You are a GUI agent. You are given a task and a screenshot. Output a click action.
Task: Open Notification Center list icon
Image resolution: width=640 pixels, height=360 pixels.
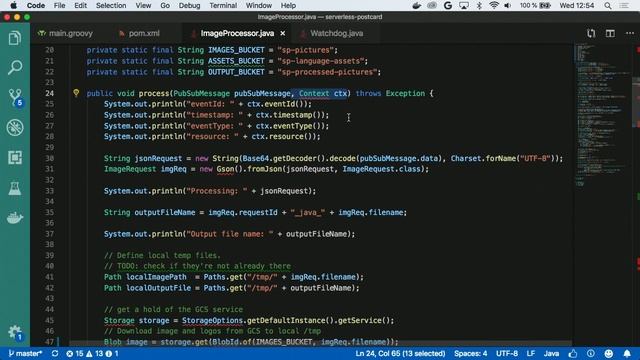(x=624, y=5)
